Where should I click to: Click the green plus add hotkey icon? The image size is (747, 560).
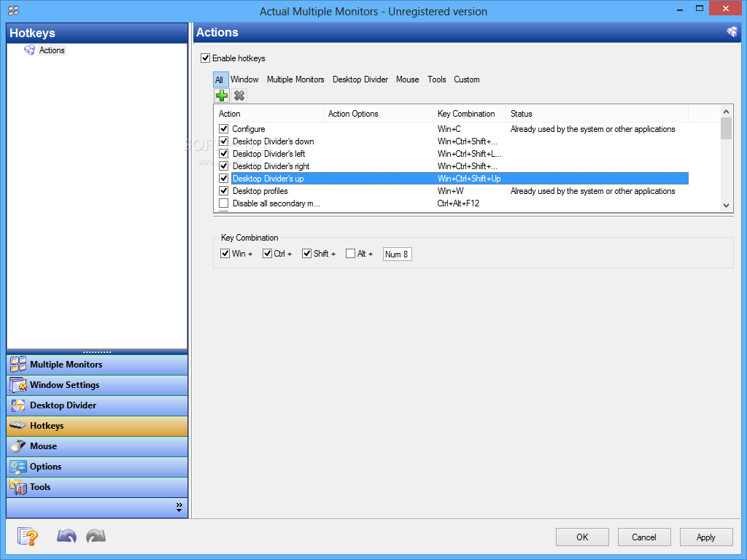(x=222, y=96)
